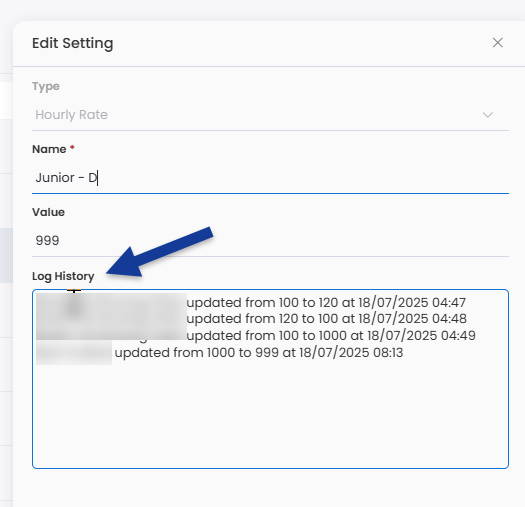Focus the Name field containing Junior - D
The height and width of the screenshot is (507, 525).
pyautogui.click(x=270, y=177)
